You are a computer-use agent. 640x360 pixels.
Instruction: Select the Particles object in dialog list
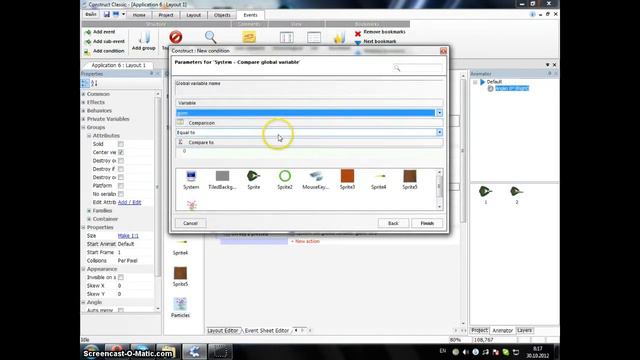(191, 205)
